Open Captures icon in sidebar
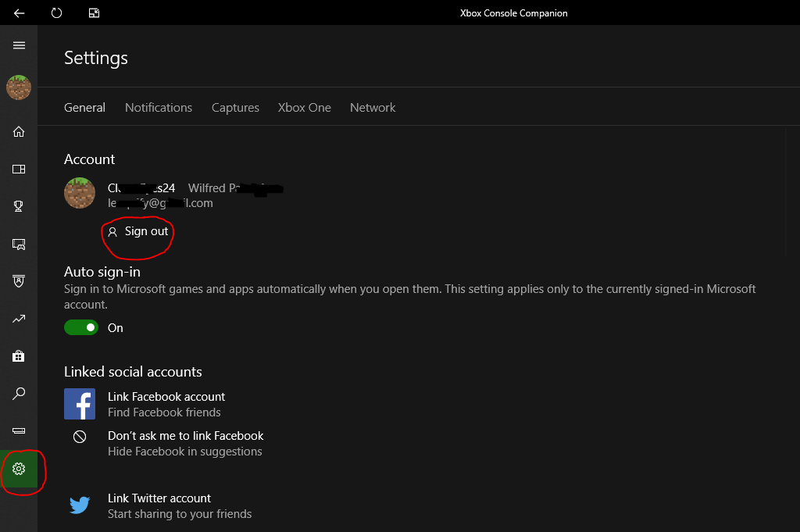The image size is (800, 532). click(19, 245)
